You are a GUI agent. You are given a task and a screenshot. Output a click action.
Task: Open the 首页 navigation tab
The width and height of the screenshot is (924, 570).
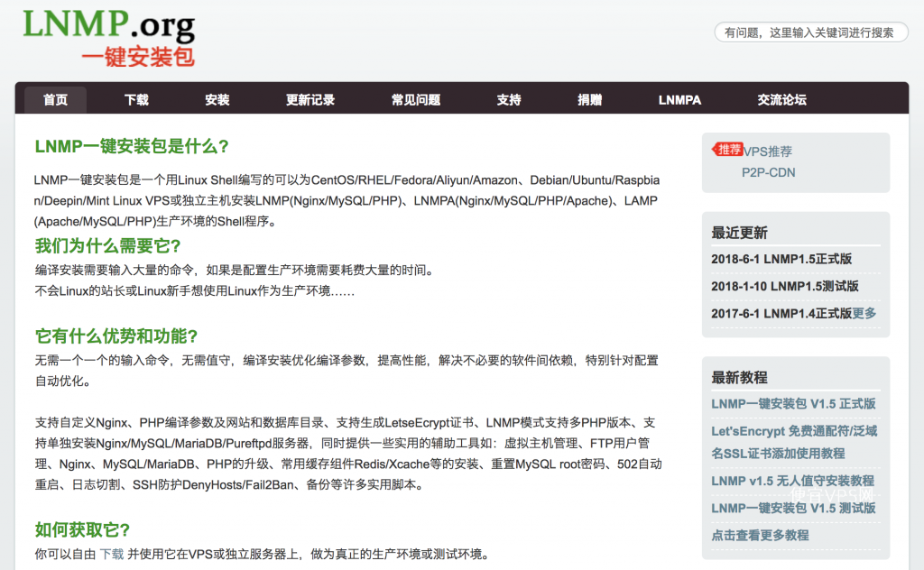[x=55, y=99]
